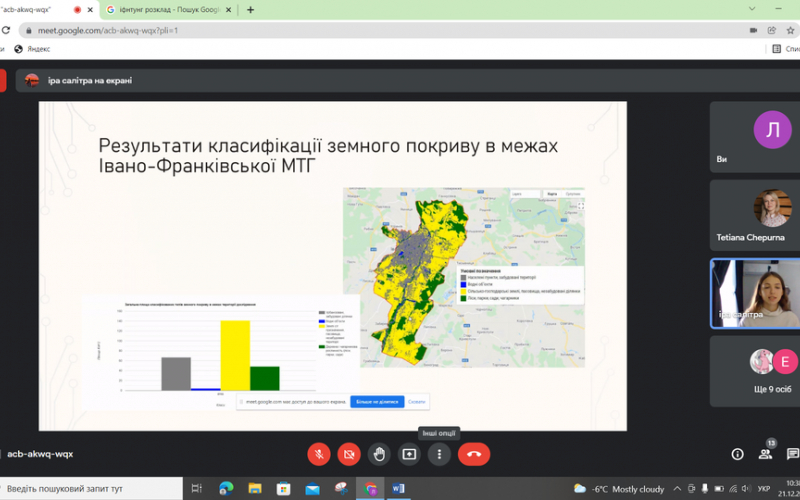The width and height of the screenshot is (800, 500).
Task: Select іра салітра video tile
Action: point(755,293)
